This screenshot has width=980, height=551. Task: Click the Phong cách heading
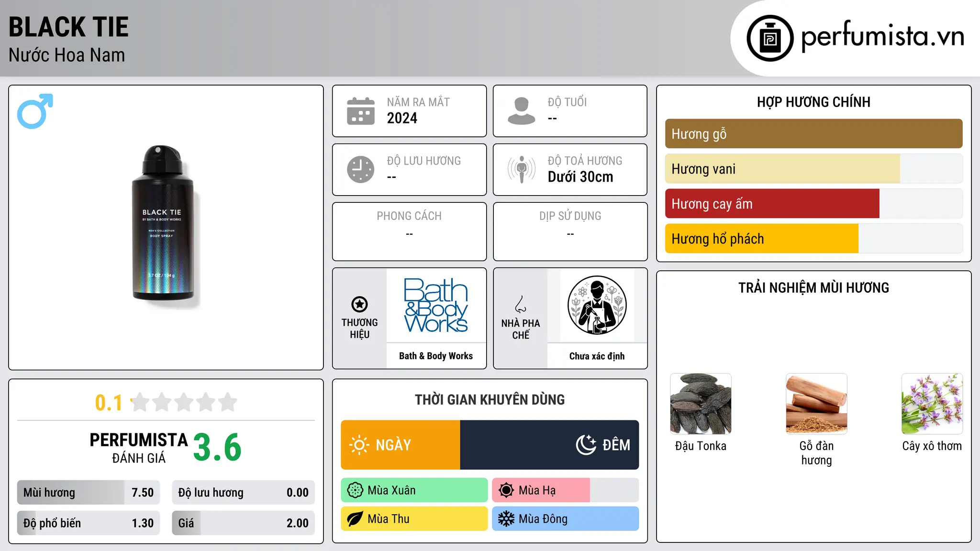tap(409, 216)
